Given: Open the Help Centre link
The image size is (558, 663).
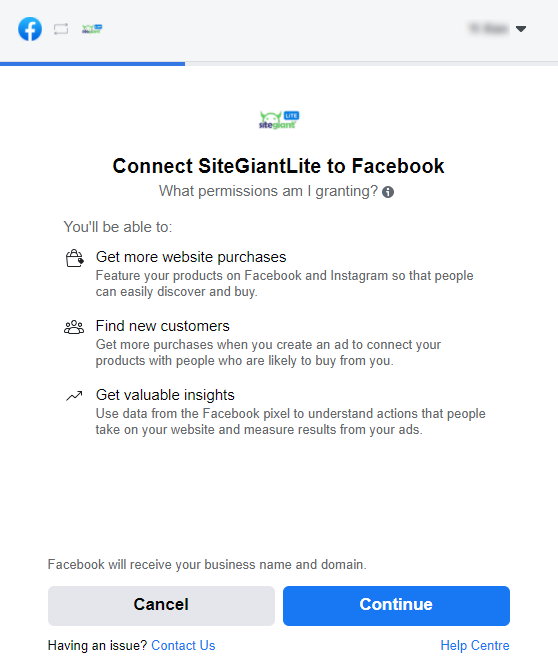Looking at the screenshot, I should point(475,645).
